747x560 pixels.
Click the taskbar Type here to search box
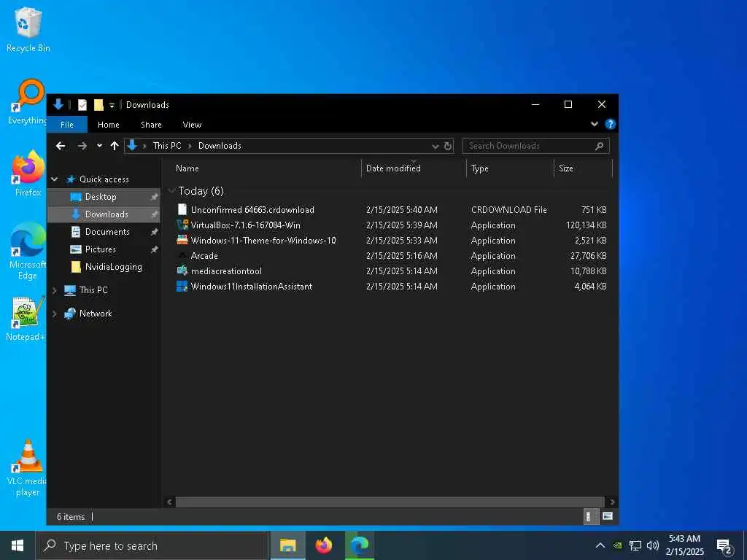tap(152, 545)
